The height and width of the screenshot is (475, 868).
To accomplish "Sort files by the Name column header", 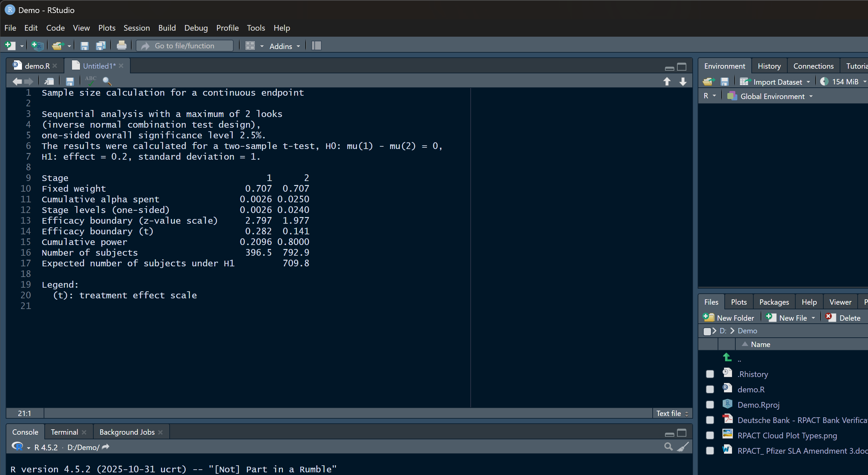I will 761,344.
